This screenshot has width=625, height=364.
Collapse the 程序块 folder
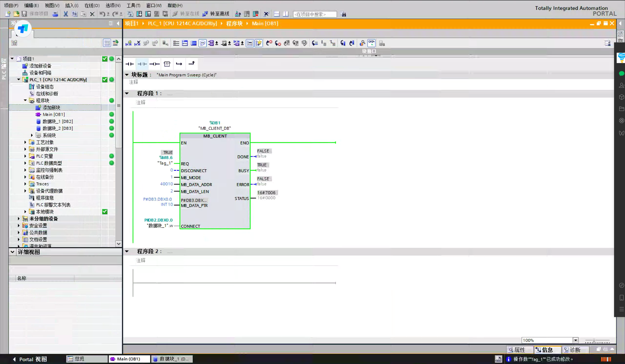pos(25,101)
